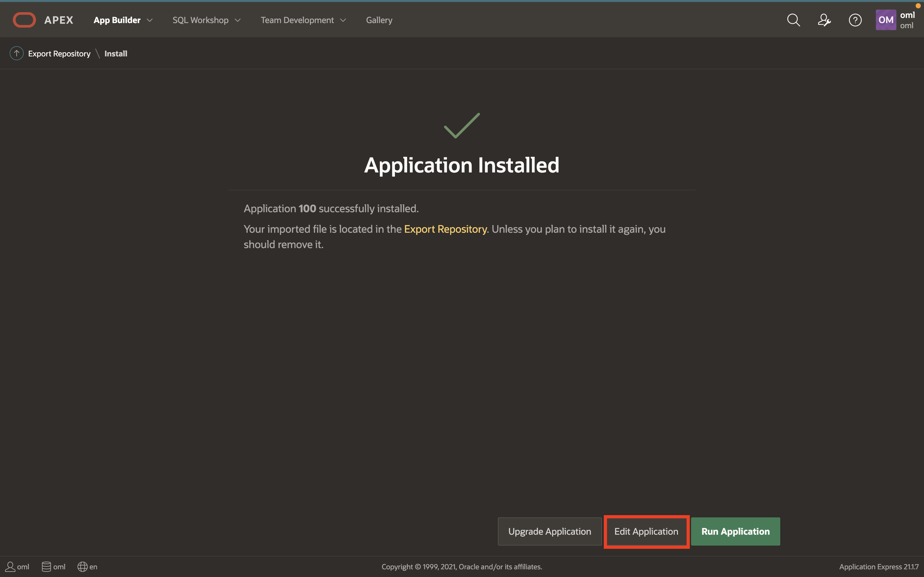Click the database workspace icon in footer
The image size is (924, 577).
(46, 567)
